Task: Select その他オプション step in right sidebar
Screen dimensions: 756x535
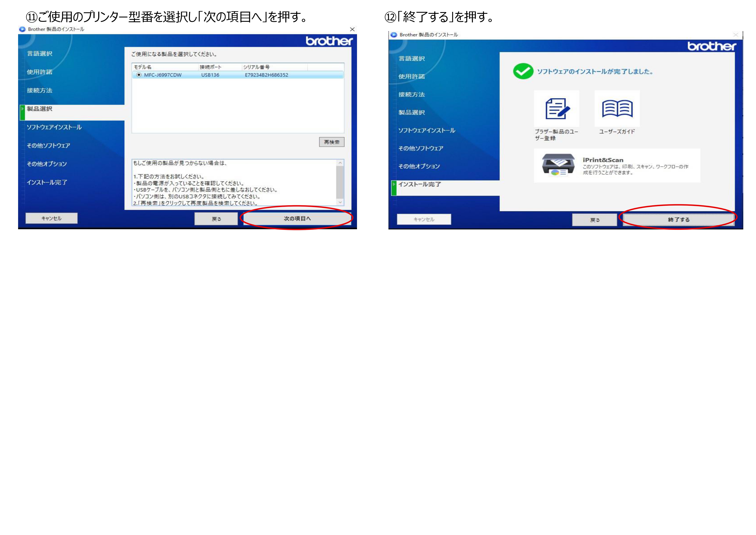Action: pyautogui.click(x=419, y=166)
